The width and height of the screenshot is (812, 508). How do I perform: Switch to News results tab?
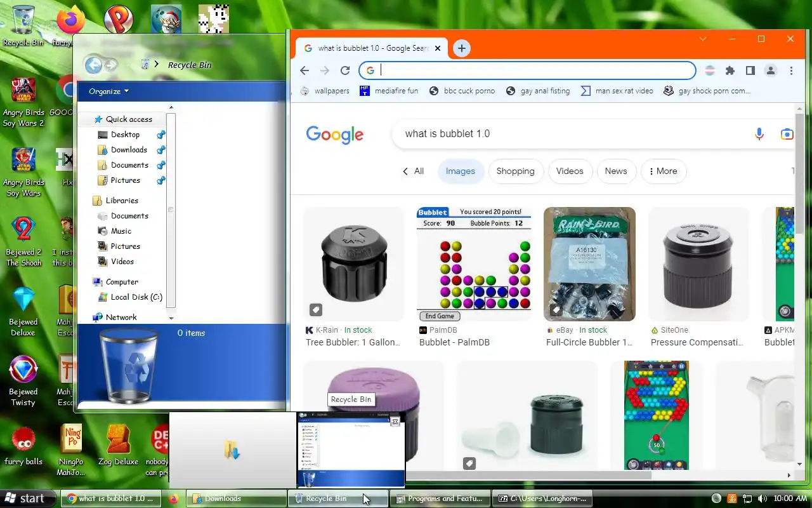click(x=616, y=171)
